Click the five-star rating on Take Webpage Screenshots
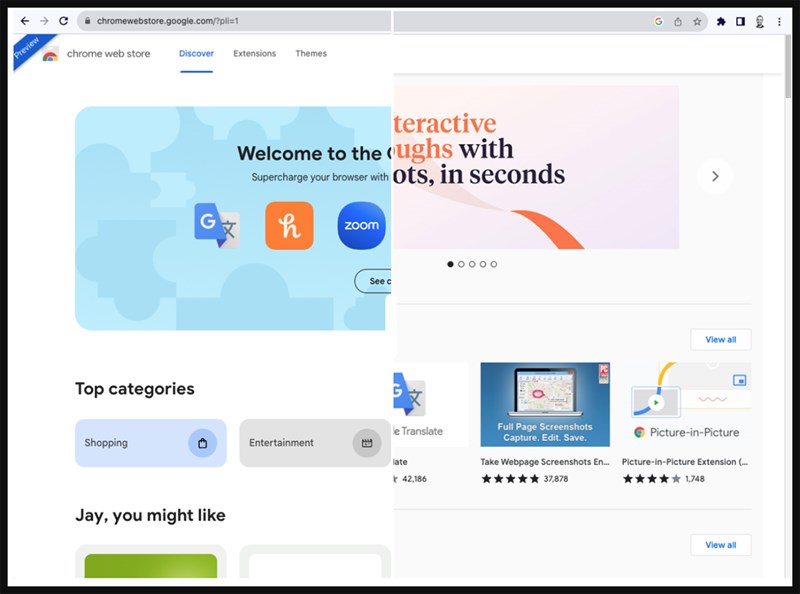Image resolution: width=800 pixels, height=594 pixels. [x=512, y=479]
